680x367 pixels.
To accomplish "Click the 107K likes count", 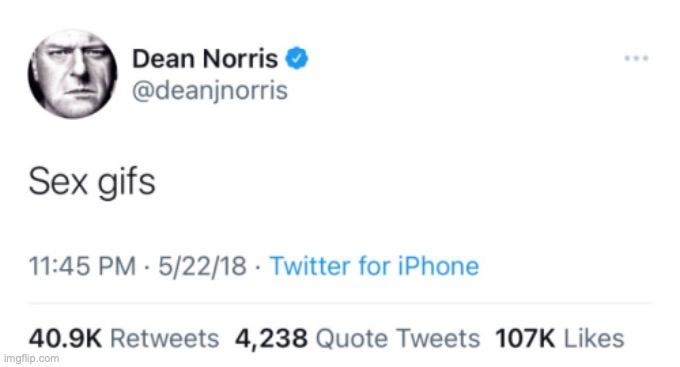I will pos(525,338).
